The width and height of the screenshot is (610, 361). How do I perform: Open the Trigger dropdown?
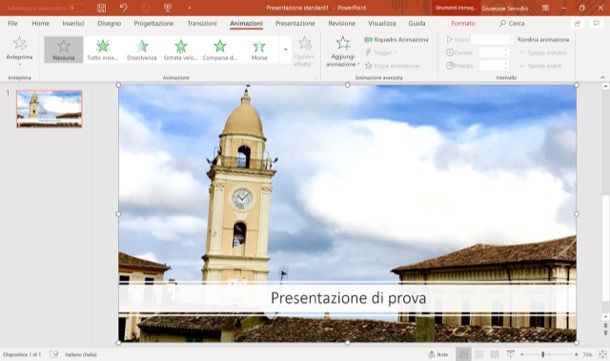pos(382,53)
